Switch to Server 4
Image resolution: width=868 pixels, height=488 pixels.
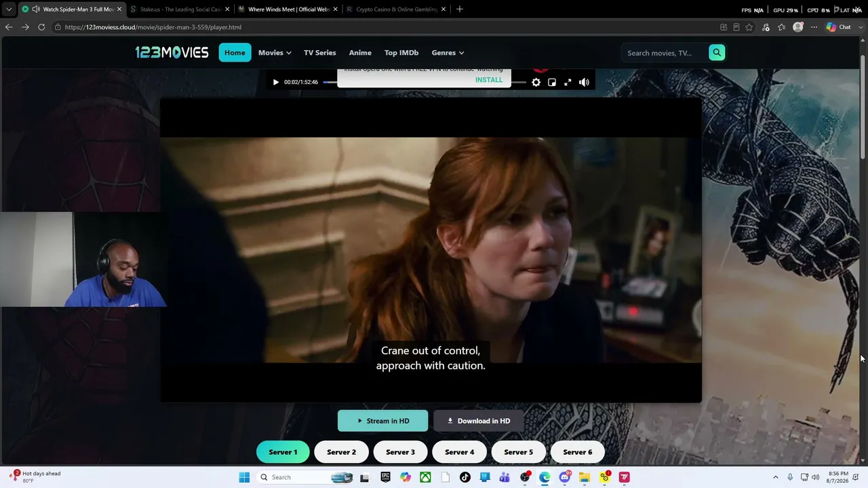459,452
